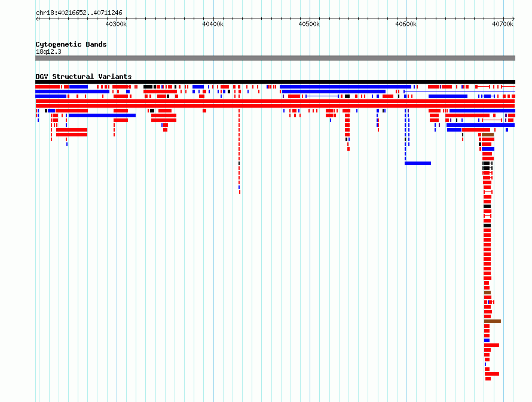Click the right arrowhead of the ruler
Image resolution: width=532 pixels, height=402 pixels.
pyautogui.click(x=513, y=19)
